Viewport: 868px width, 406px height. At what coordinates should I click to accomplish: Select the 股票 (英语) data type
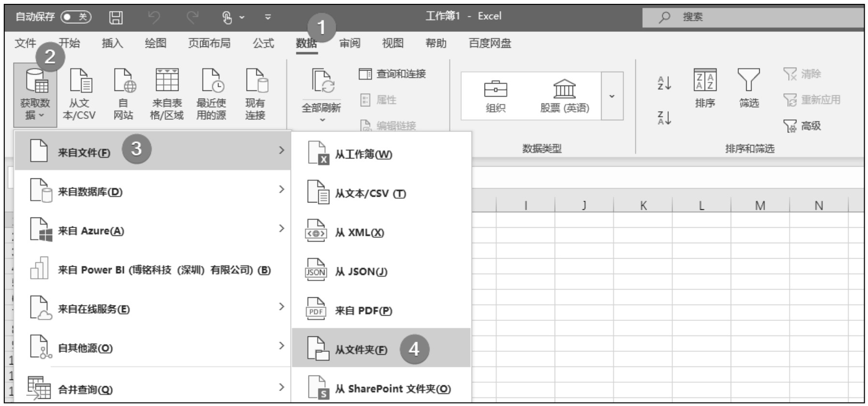coord(564,96)
